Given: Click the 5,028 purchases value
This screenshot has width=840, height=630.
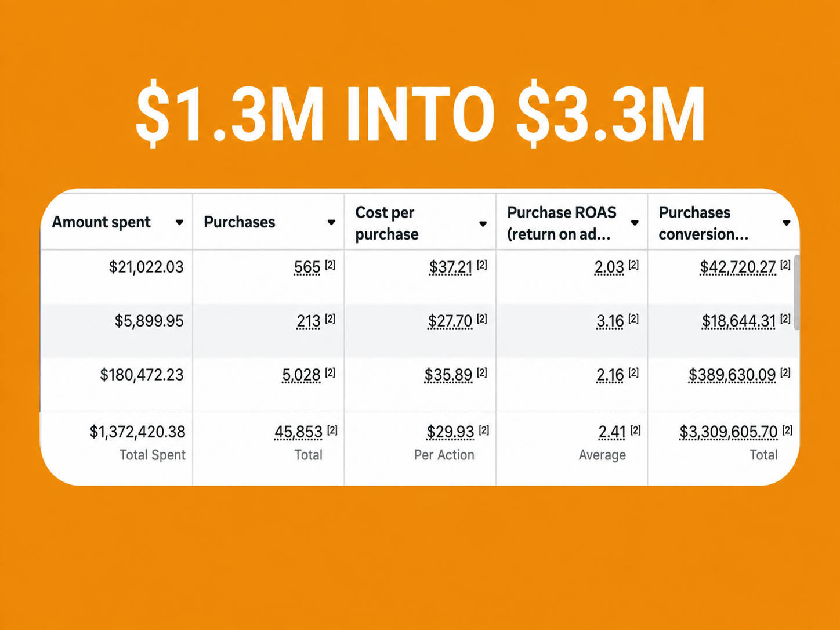Looking at the screenshot, I should coord(301,375).
